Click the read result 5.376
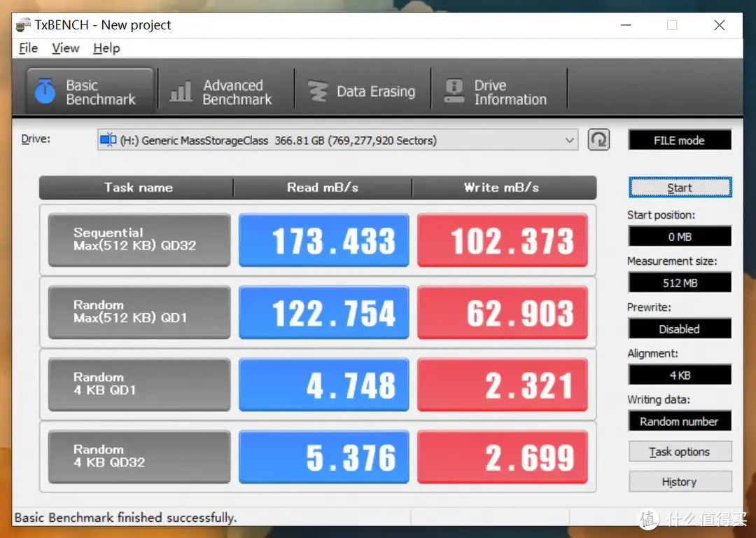 click(x=324, y=457)
